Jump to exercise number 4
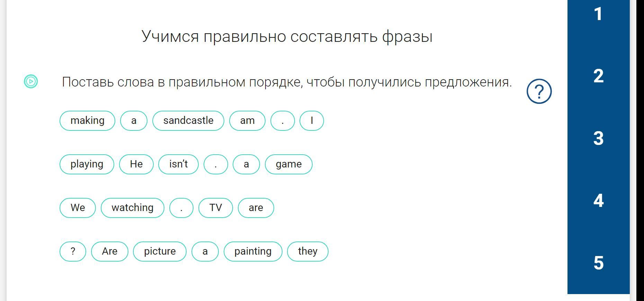Image resolution: width=644 pixels, height=301 pixels. (598, 201)
